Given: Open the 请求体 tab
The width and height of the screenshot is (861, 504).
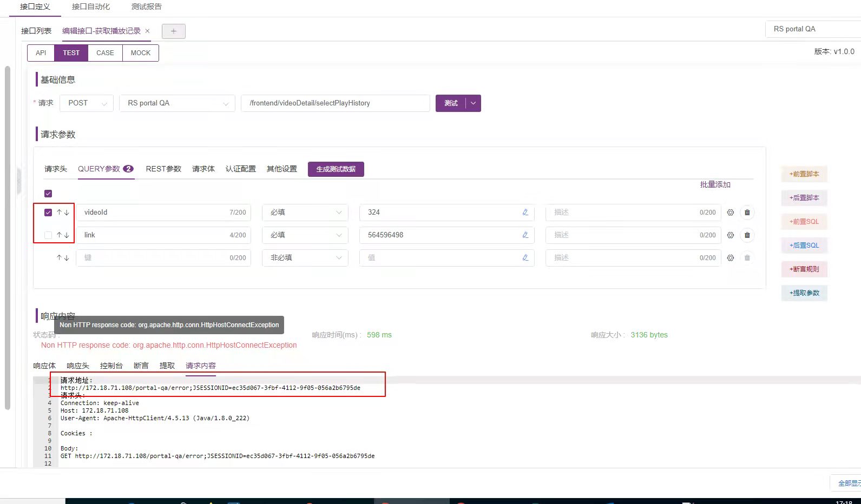Looking at the screenshot, I should (203, 169).
